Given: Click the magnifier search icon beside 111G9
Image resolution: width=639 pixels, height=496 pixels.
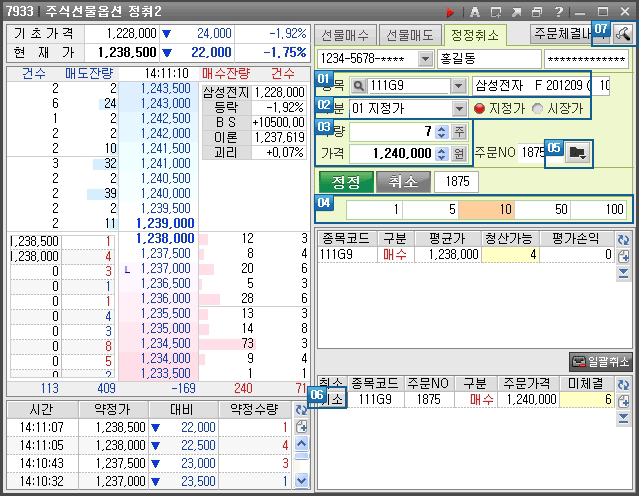Looking at the screenshot, I should (x=358, y=86).
